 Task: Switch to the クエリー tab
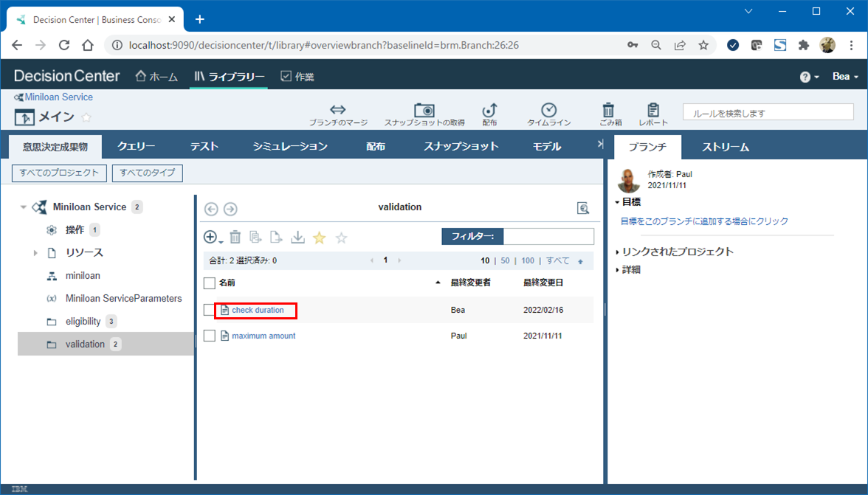coord(136,147)
